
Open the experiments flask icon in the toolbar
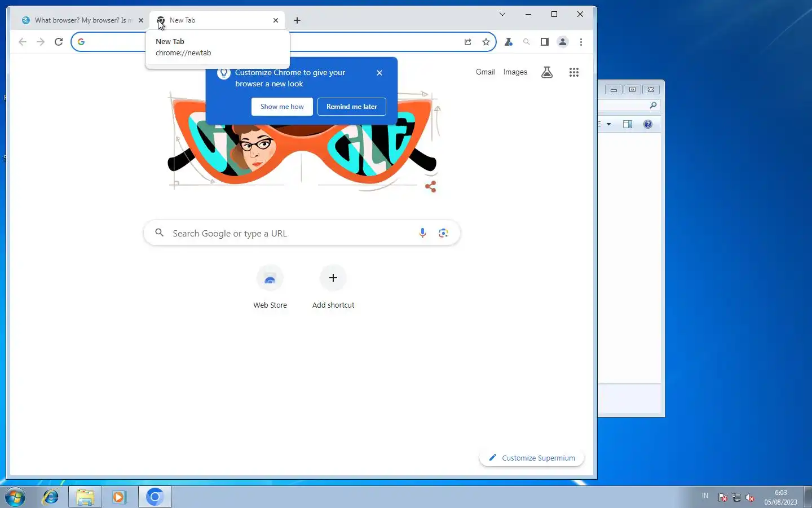pos(509,42)
